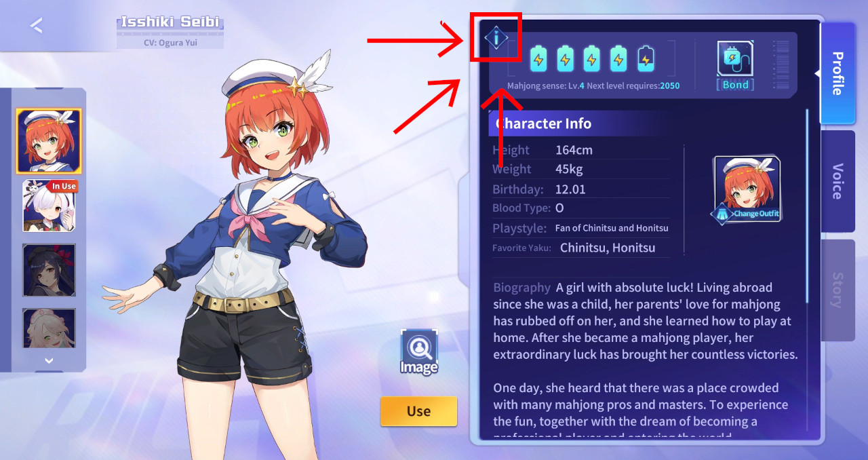The width and height of the screenshot is (868, 460).
Task: Click the first lightning battery icon
Action: point(538,60)
